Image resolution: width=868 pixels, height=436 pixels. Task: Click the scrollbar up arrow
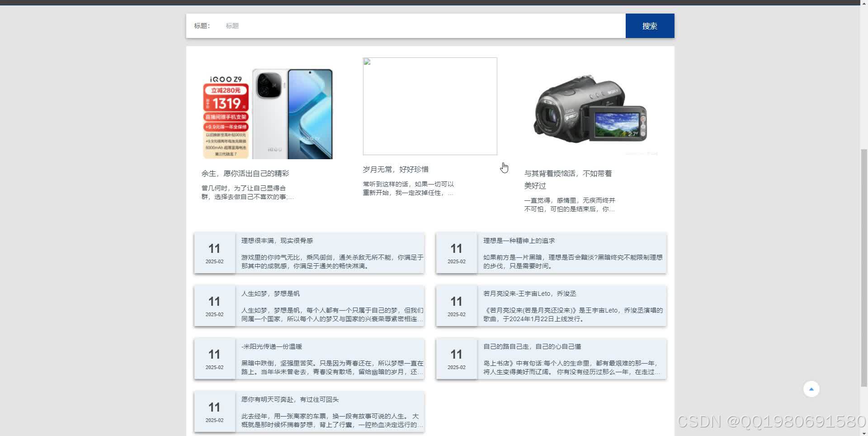864,4
